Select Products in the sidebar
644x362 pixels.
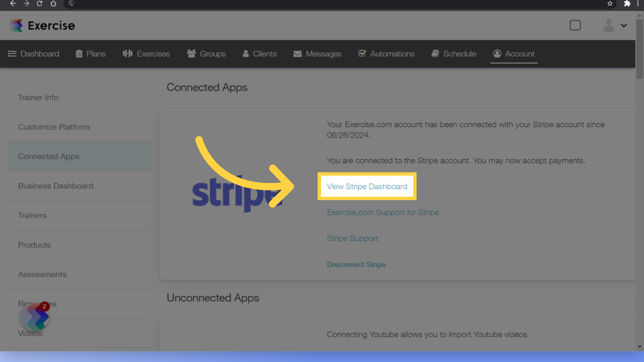tap(80, 245)
